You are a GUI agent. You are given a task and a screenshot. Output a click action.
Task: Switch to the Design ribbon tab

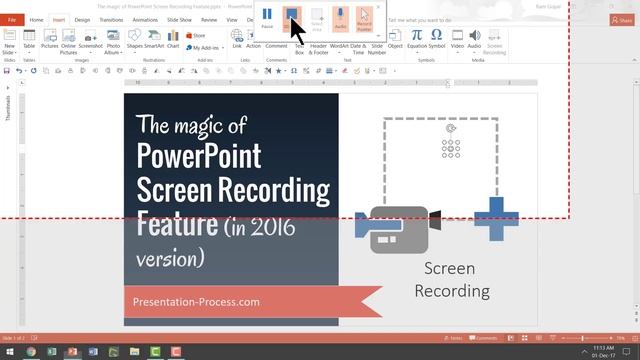(x=82, y=20)
